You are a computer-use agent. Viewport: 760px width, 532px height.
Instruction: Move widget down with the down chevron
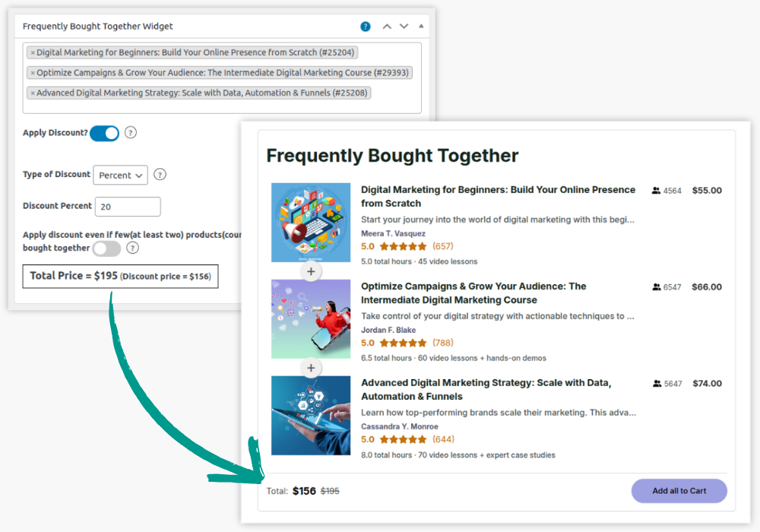(x=404, y=27)
